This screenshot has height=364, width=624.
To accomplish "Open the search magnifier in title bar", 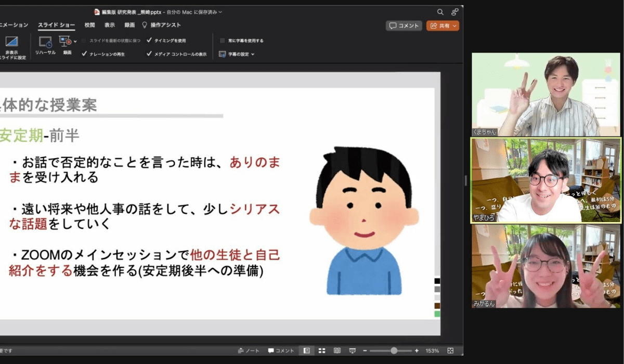I will [x=440, y=12].
